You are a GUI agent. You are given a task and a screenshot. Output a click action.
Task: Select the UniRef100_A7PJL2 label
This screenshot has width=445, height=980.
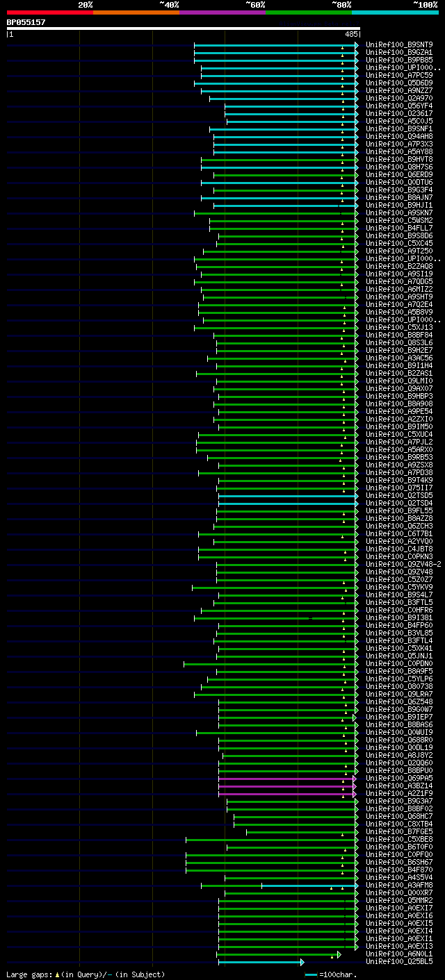pyautogui.click(x=399, y=442)
